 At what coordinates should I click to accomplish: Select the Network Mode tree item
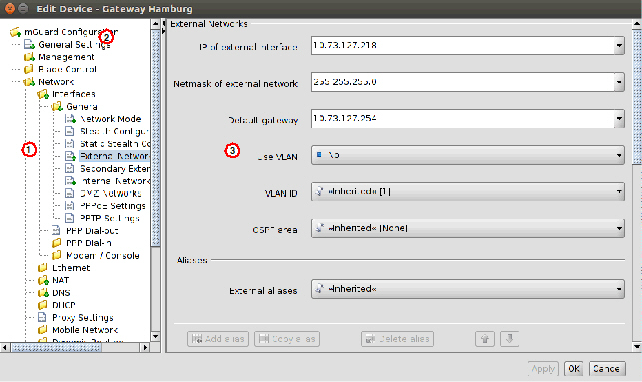pos(111,119)
